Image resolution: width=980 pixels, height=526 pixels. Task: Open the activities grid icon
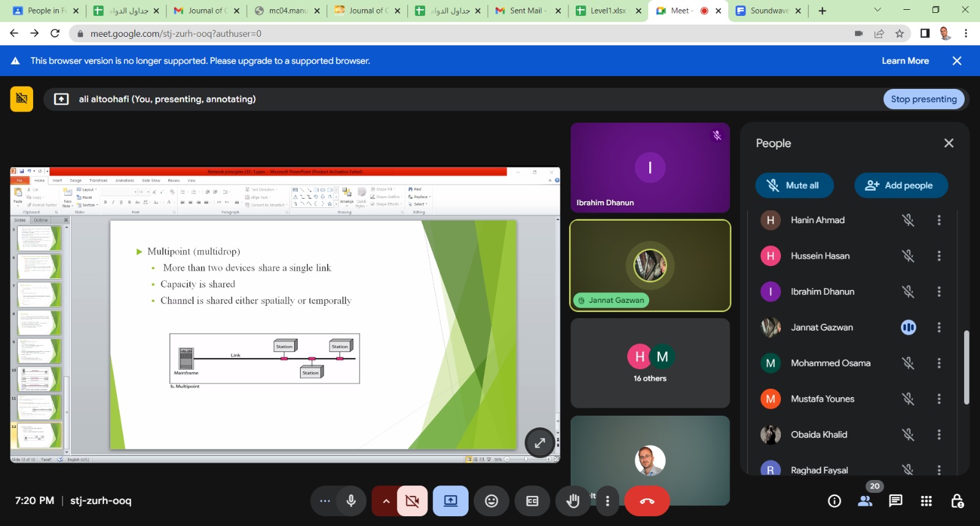pyautogui.click(x=926, y=501)
